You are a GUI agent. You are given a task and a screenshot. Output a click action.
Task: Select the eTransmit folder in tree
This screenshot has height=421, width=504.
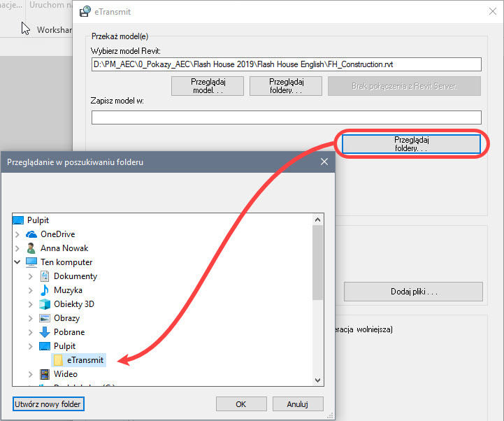tap(85, 360)
